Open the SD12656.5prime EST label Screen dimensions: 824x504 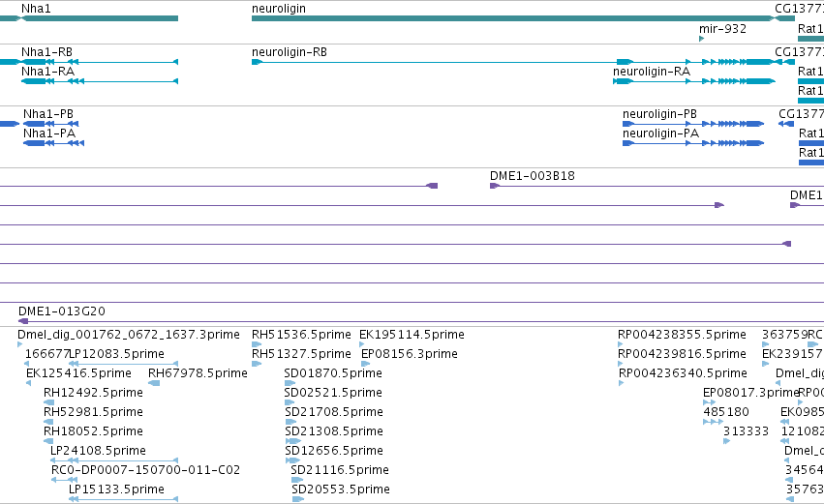pyautogui.click(x=334, y=451)
